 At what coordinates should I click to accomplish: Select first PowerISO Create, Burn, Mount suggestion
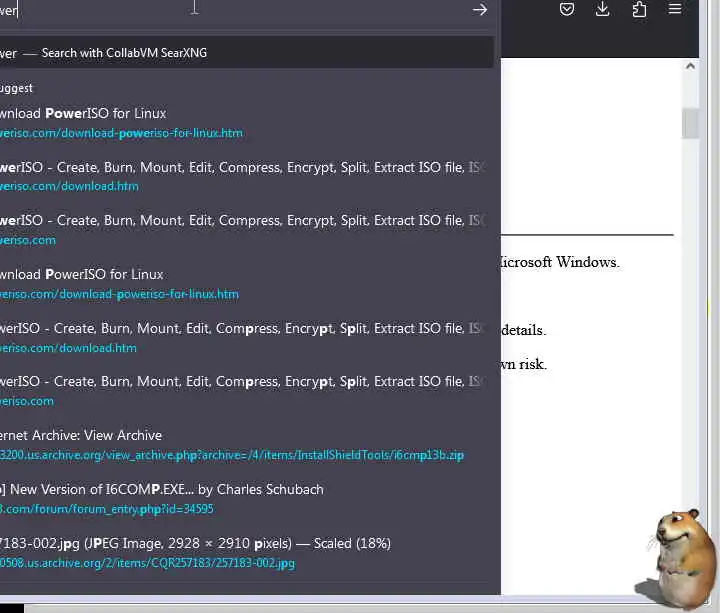tap(243, 168)
